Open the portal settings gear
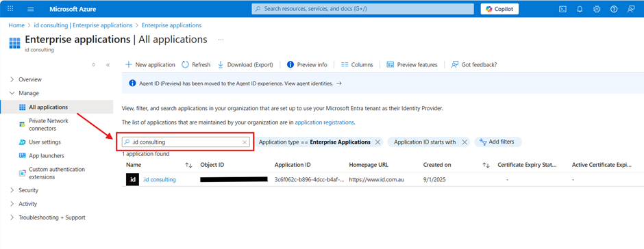644x249 pixels. pos(597,9)
